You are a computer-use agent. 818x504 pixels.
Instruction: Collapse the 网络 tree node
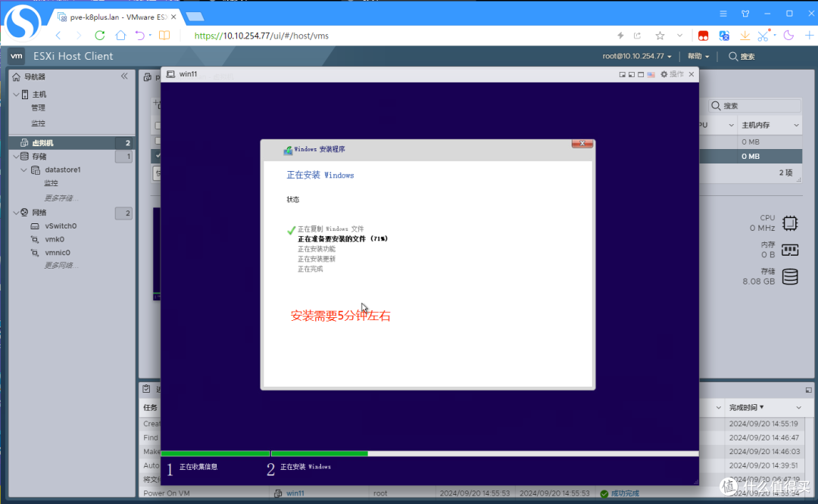16,212
